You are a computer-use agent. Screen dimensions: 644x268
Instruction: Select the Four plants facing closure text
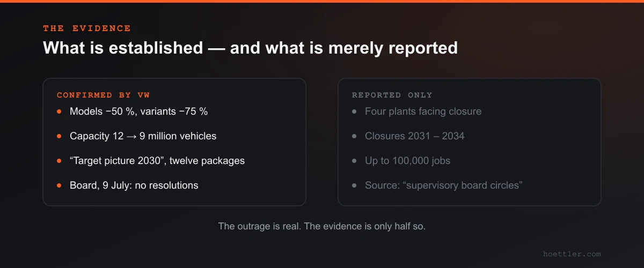point(423,111)
